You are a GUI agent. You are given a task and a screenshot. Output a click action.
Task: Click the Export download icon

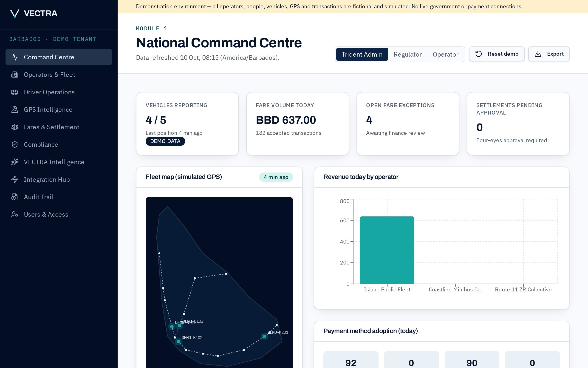click(x=538, y=54)
